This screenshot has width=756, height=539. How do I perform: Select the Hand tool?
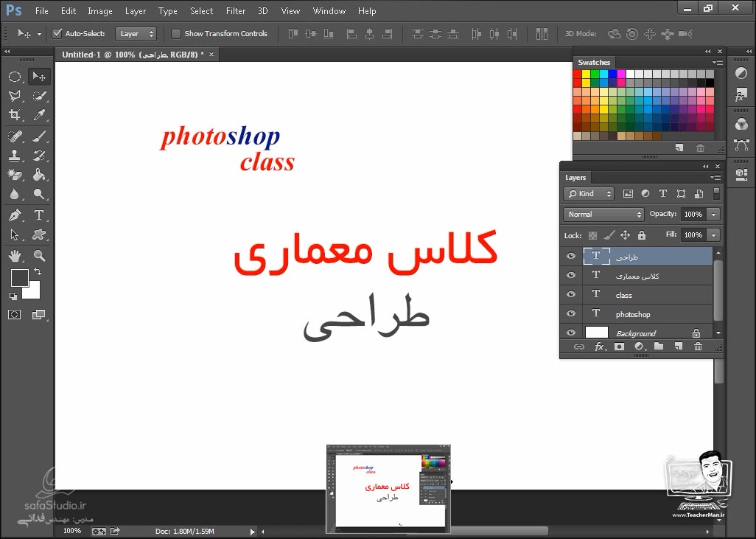(15, 255)
